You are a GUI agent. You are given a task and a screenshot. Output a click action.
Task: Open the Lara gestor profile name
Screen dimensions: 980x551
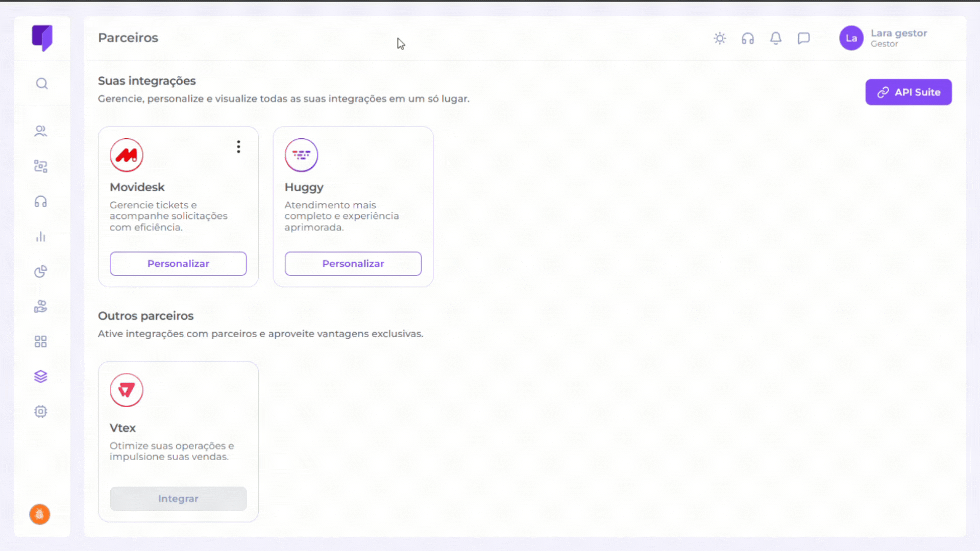point(899,33)
